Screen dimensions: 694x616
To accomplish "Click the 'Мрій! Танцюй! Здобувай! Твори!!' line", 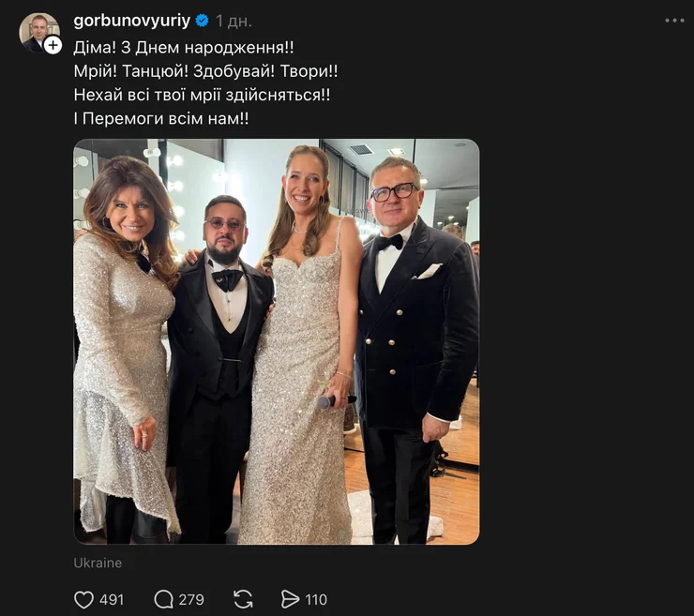I will tap(205, 70).
